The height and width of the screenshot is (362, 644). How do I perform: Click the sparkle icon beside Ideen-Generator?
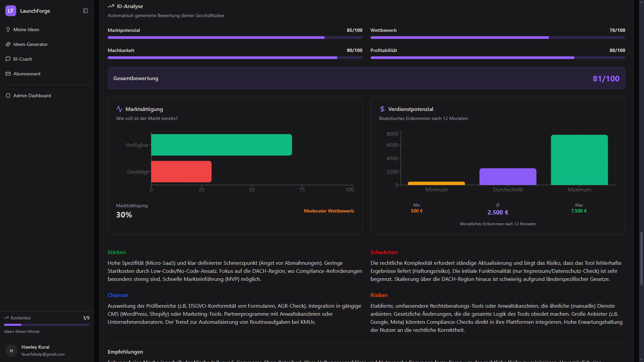click(x=8, y=44)
